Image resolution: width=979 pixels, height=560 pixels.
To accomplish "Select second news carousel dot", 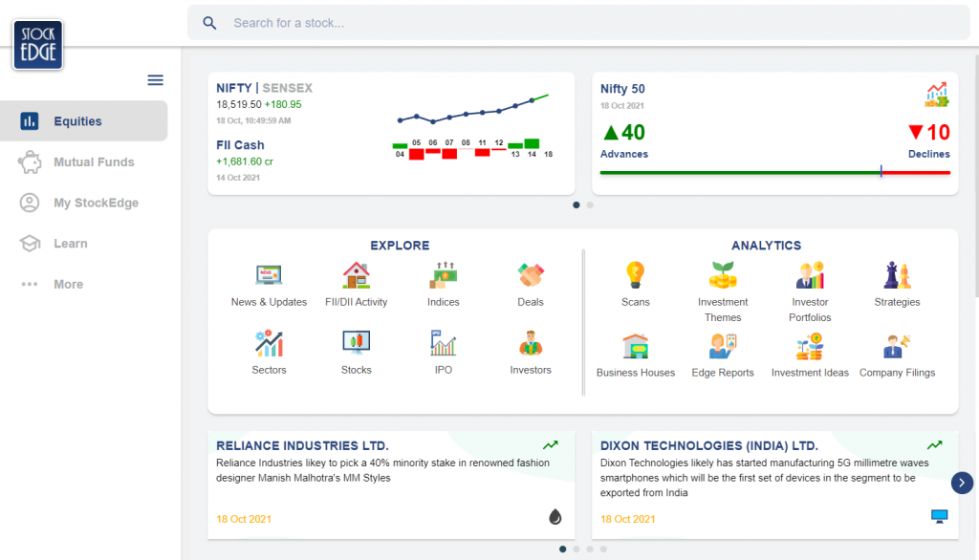I will (577, 549).
